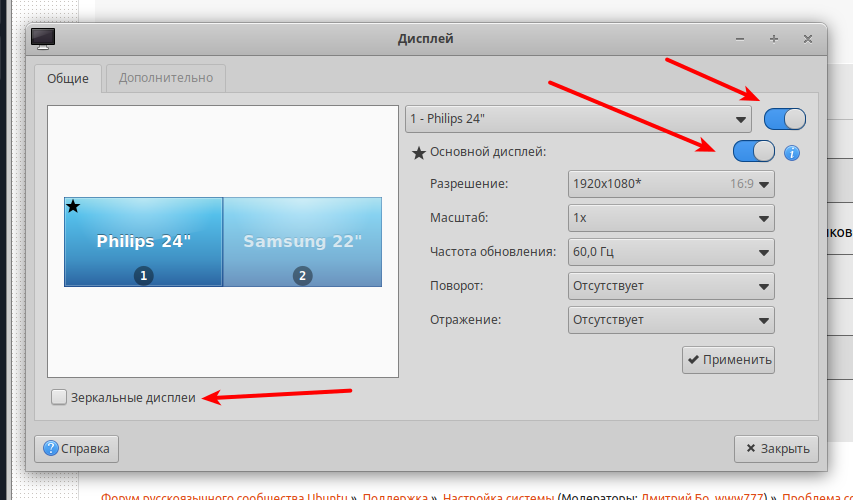Toggle the Philips 24" output enable switch
853x500 pixels.
(784, 119)
